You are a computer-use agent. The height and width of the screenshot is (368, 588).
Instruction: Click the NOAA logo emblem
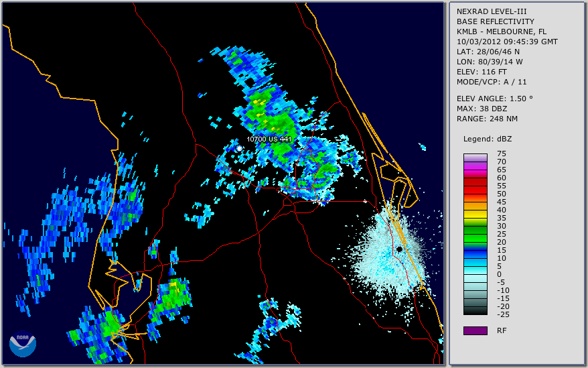[23, 344]
